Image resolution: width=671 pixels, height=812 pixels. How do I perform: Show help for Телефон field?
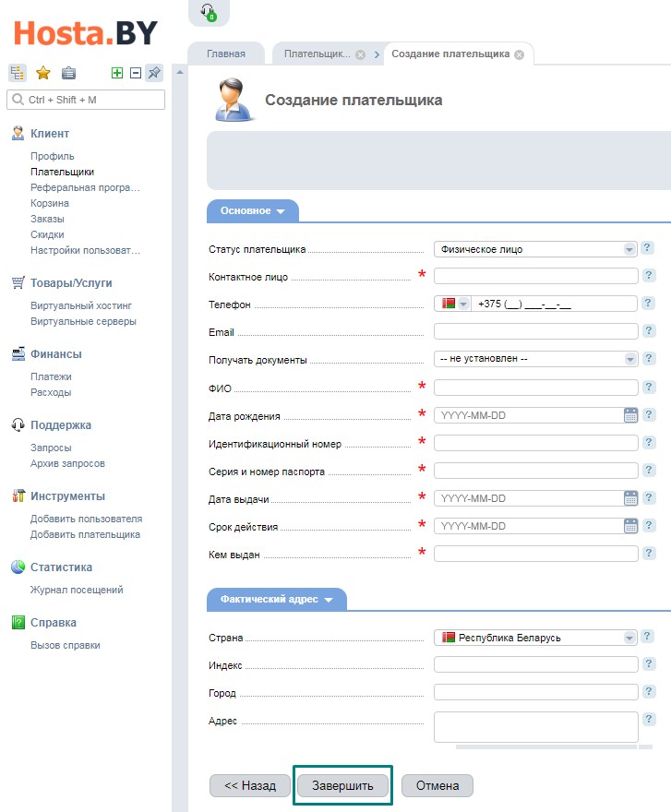coord(648,303)
